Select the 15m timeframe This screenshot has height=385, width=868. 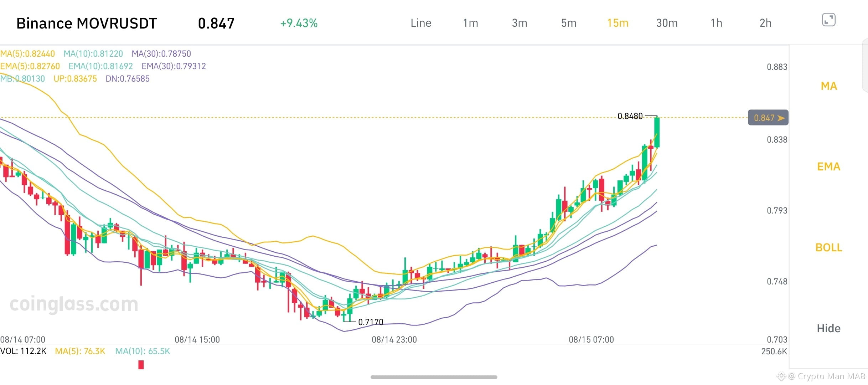tap(618, 23)
